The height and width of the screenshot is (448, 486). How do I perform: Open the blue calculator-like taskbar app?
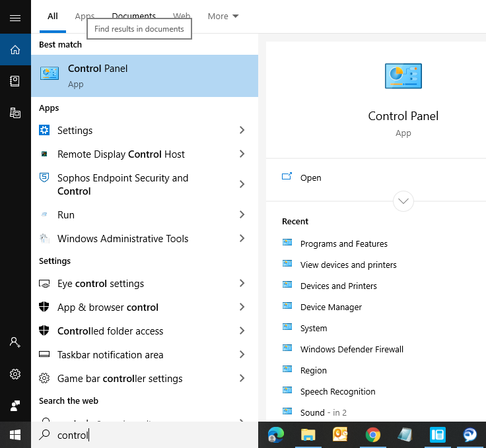[438, 435]
